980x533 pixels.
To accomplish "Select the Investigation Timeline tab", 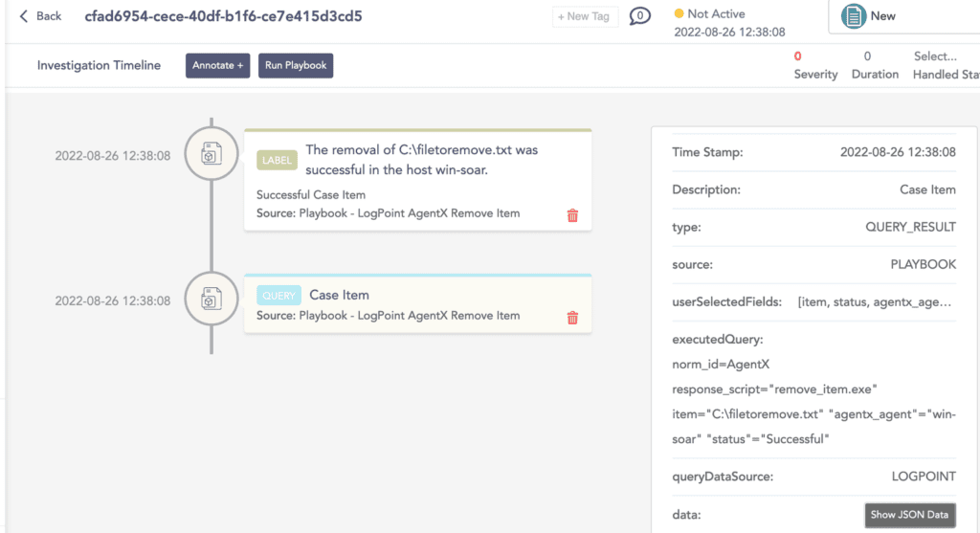I will [x=99, y=66].
